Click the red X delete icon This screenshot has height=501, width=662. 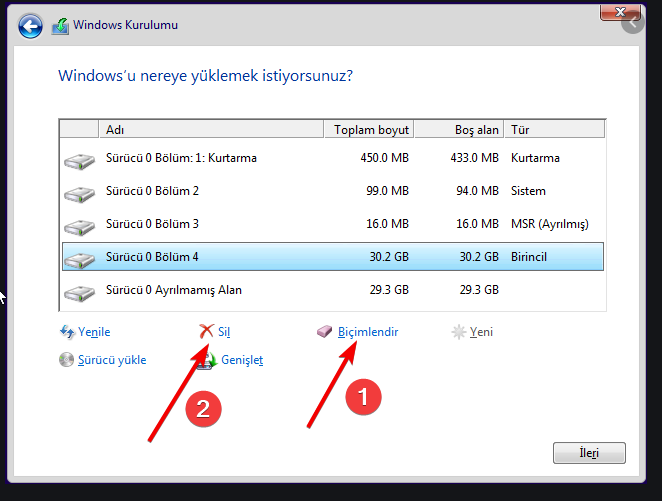tap(206, 331)
